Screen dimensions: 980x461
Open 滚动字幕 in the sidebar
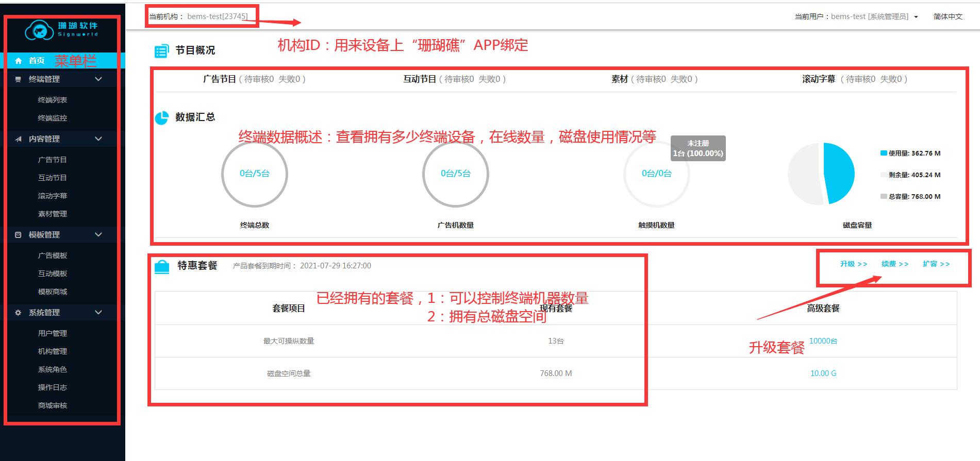point(53,196)
